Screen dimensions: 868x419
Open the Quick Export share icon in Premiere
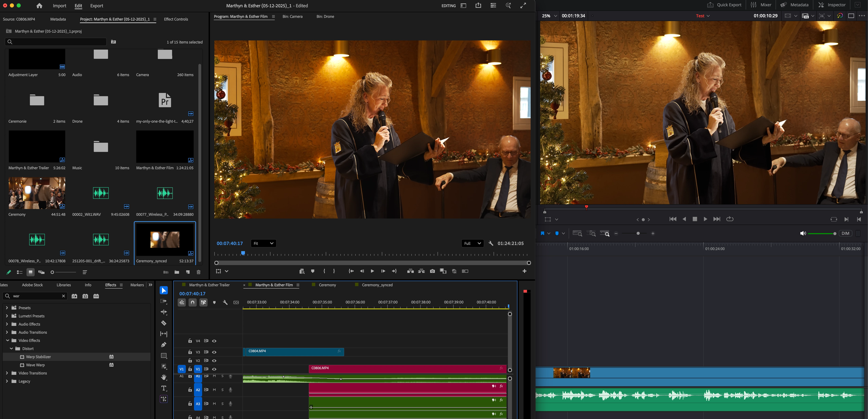[x=478, y=5]
